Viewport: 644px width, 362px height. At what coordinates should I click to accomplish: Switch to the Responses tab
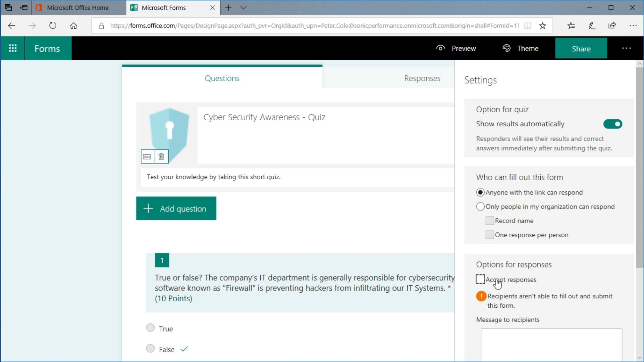coord(422,78)
